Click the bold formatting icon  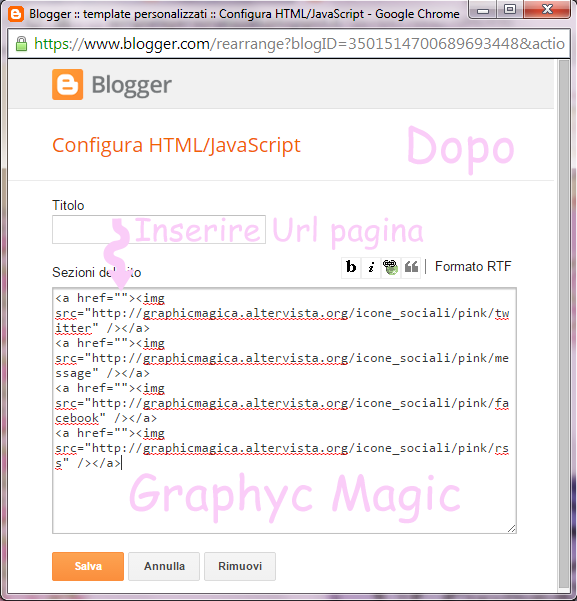pos(351,267)
